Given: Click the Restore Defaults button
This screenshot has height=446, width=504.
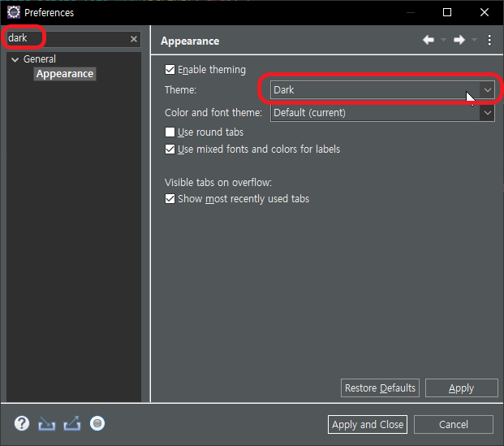Looking at the screenshot, I should 380,388.
